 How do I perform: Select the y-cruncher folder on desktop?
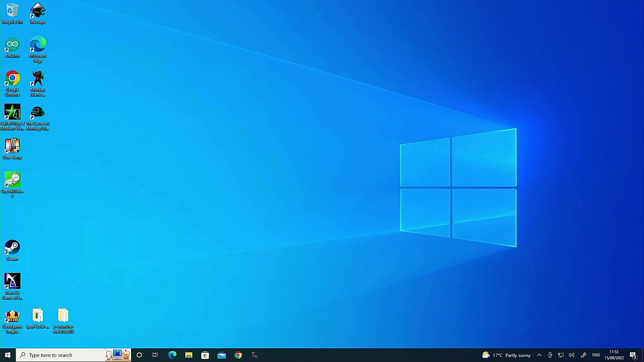pyautogui.click(x=63, y=321)
